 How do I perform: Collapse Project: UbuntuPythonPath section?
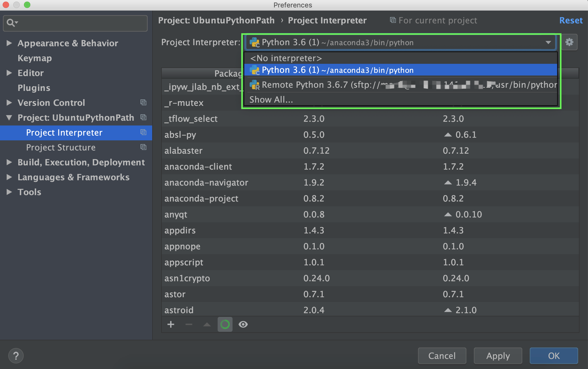pyautogui.click(x=9, y=118)
